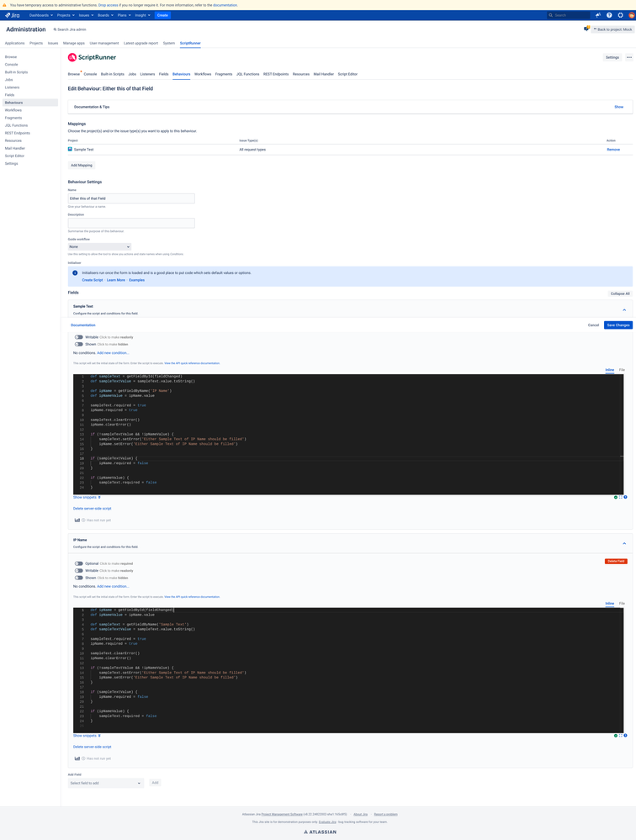Click the Add Mapping button

tap(81, 165)
